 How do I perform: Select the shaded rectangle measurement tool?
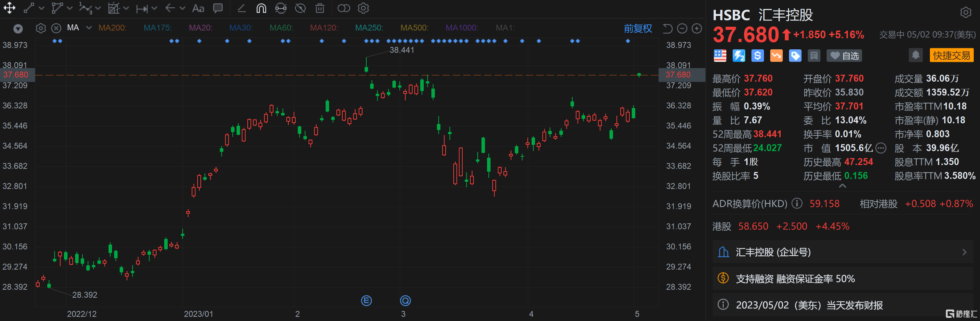pyautogui.click(x=114, y=8)
